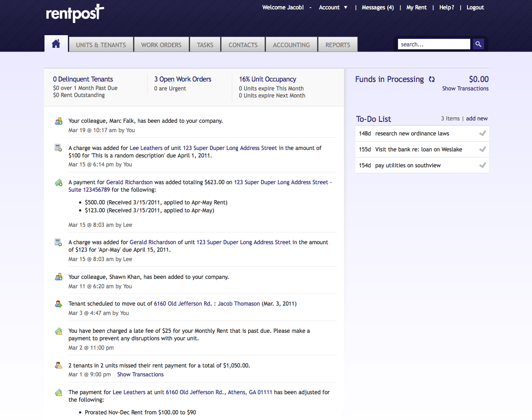Complete 'pay utilities on southview' task
Viewport: 532px width, 420px height.
(482, 165)
